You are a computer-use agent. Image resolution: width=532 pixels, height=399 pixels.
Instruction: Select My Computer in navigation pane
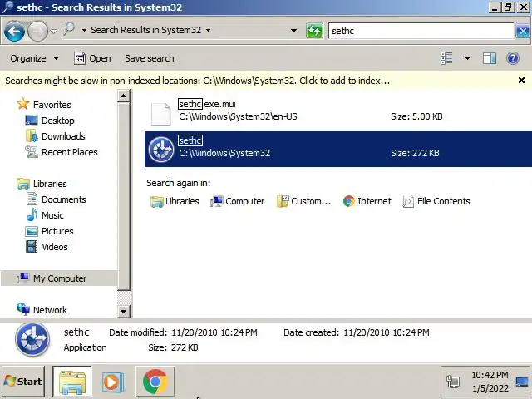point(59,278)
